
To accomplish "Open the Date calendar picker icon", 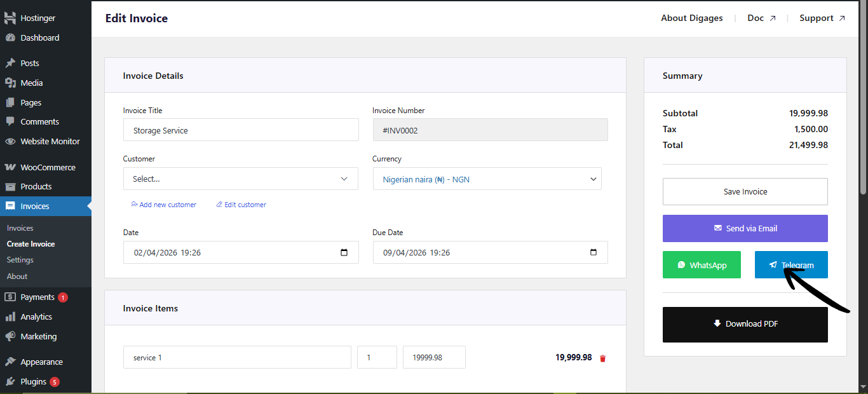I will (x=344, y=252).
